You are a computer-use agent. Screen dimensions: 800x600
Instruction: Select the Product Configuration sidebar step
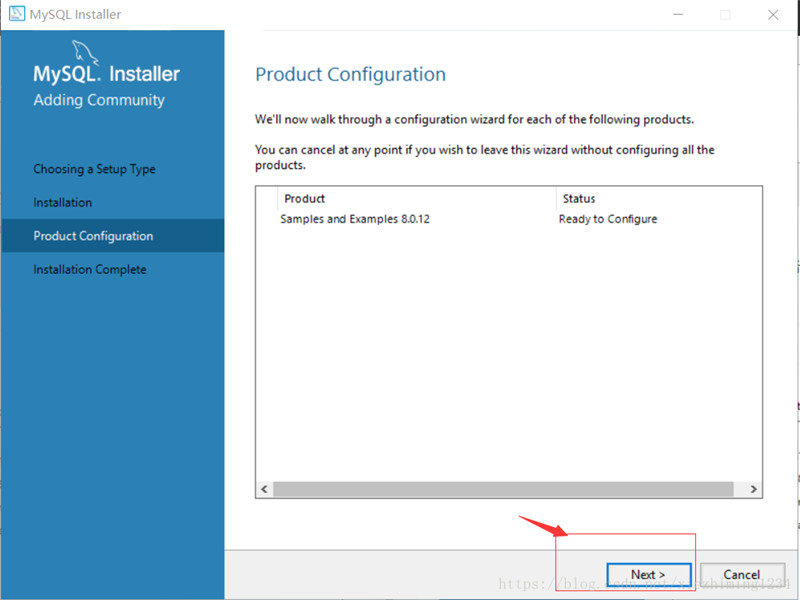pyautogui.click(x=93, y=236)
